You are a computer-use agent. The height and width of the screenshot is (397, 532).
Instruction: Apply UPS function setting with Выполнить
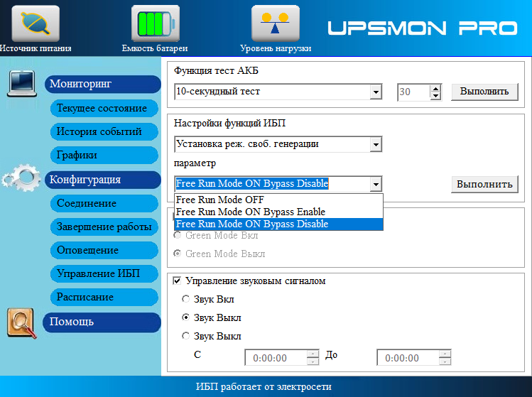click(484, 184)
